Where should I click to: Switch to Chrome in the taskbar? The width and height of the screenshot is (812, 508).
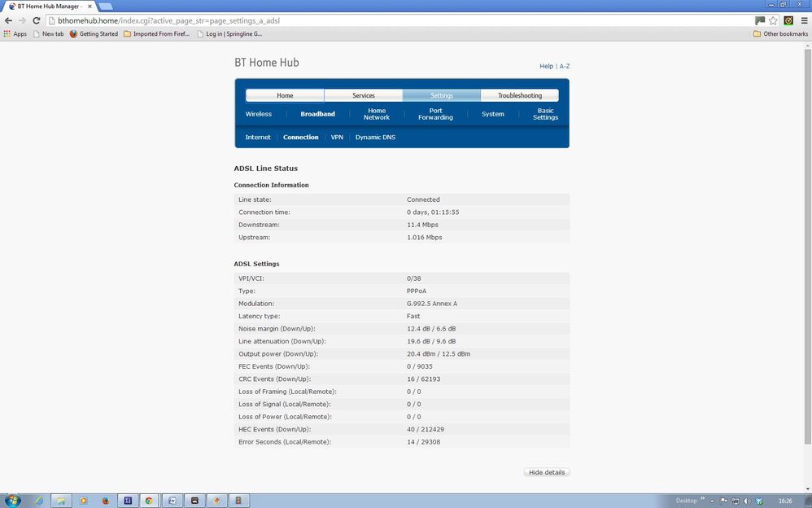click(149, 501)
